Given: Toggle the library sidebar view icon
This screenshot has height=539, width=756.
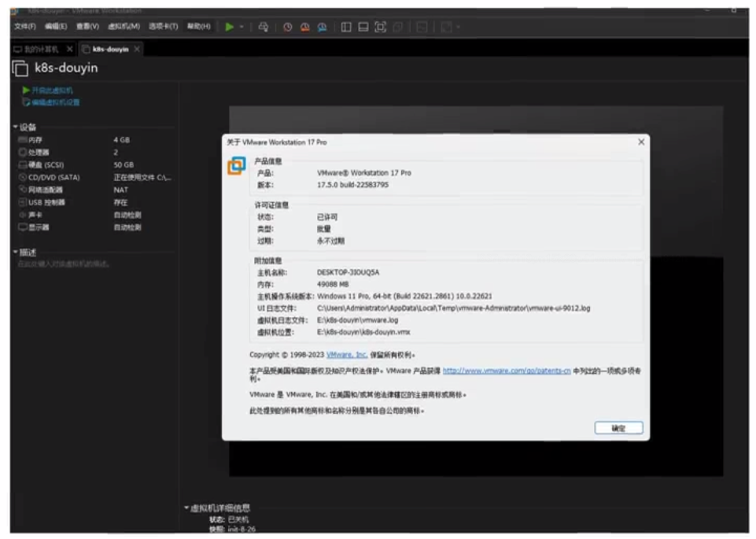Looking at the screenshot, I should point(346,27).
